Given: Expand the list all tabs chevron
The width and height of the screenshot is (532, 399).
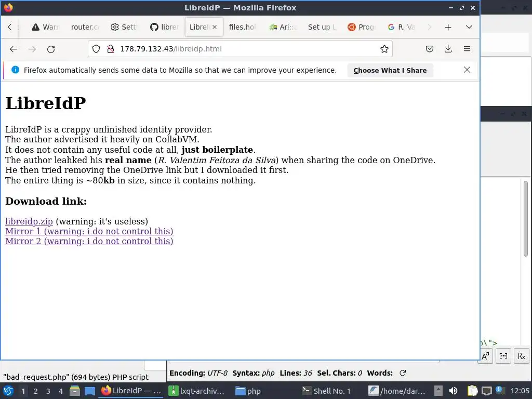Looking at the screenshot, I should (x=469, y=27).
